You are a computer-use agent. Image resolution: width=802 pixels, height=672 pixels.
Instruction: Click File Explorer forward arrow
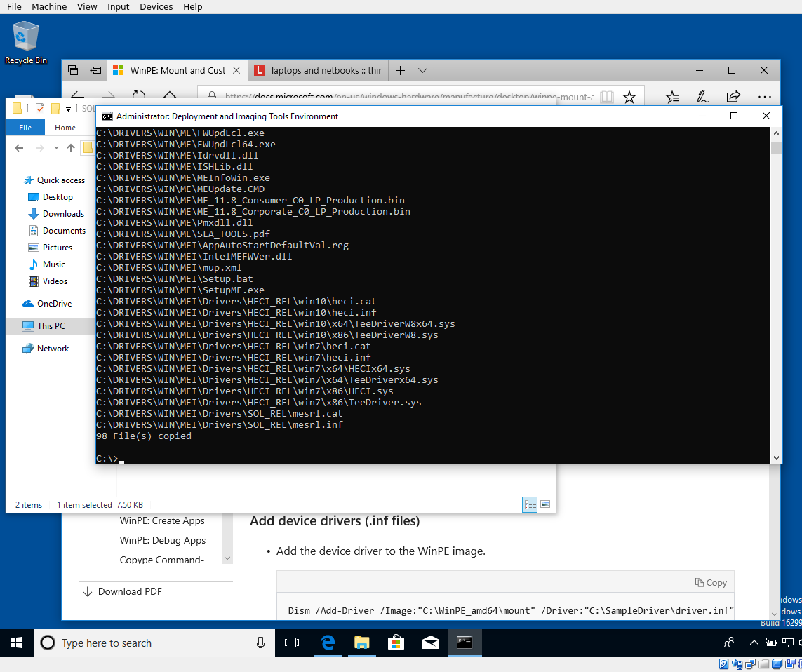pos(39,148)
